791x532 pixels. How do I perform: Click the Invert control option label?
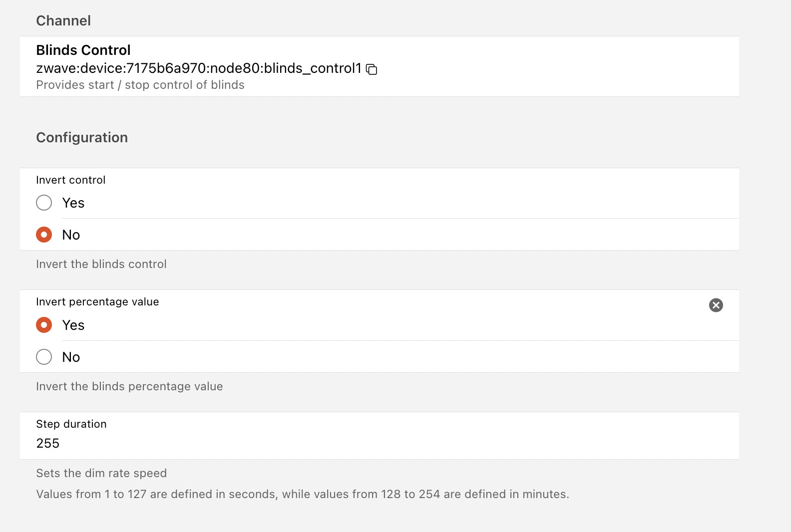70,180
